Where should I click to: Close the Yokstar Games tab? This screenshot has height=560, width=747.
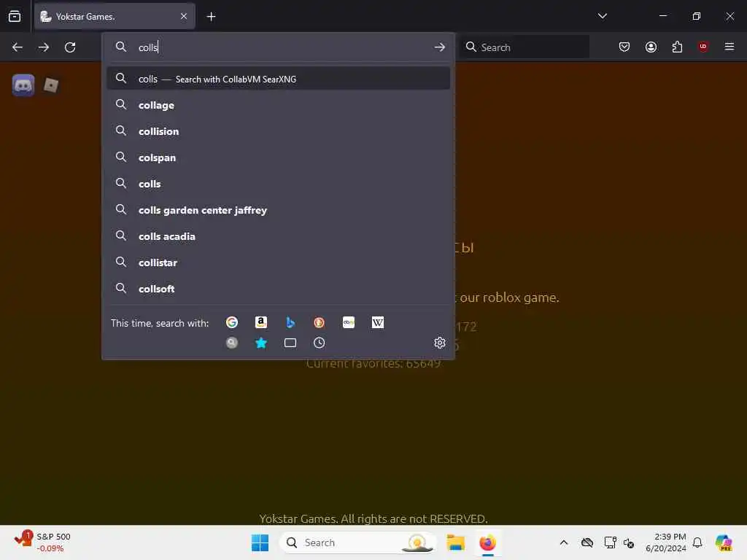coord(184,16)
